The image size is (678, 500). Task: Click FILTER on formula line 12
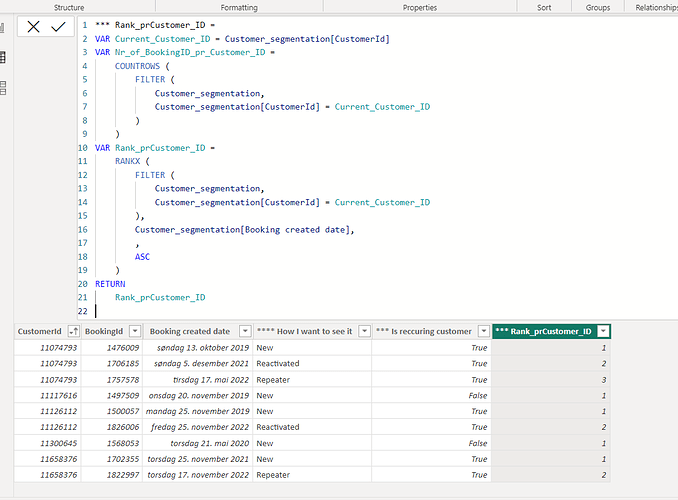tap(150, 175)
